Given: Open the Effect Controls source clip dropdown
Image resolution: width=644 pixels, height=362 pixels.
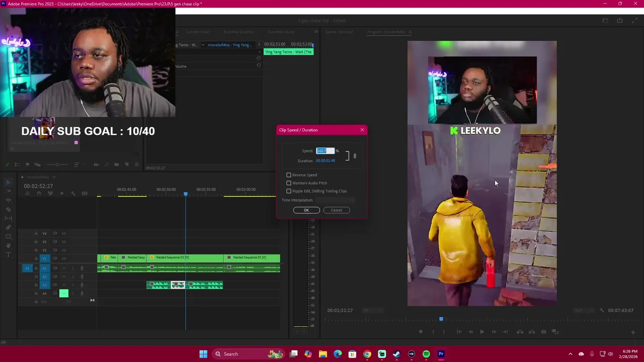Looking at the screenshot, I should [203, 45].
